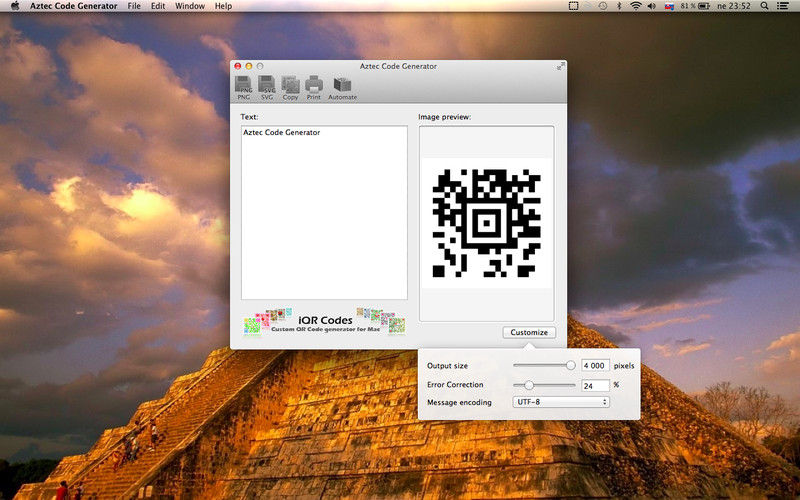Click the Error Correction percent field
800x500 pixels.
pos(595,385)
